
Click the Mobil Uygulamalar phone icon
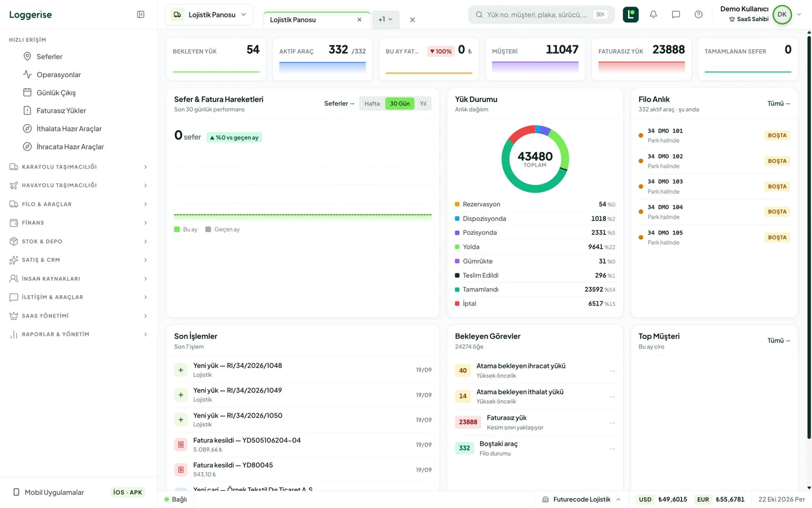pyautogui.click(x=16, y=492)
